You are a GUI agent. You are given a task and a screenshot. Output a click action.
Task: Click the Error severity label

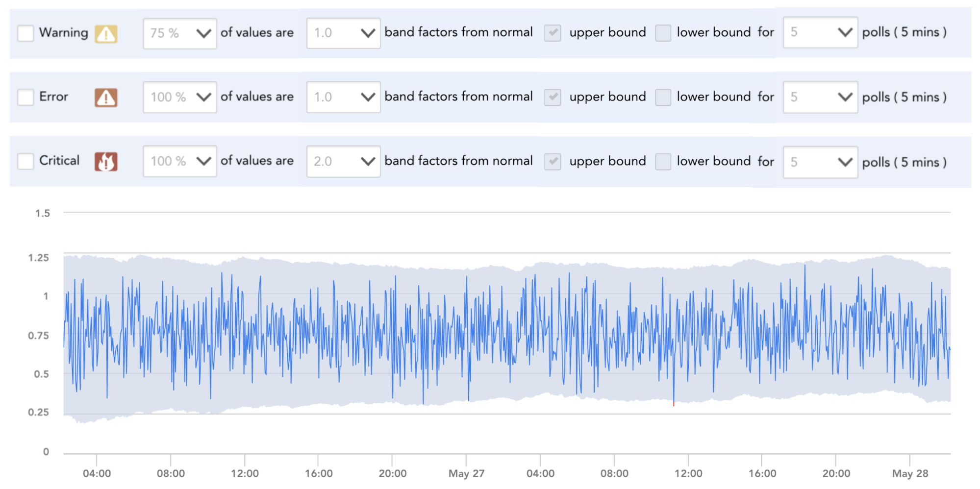53,97
